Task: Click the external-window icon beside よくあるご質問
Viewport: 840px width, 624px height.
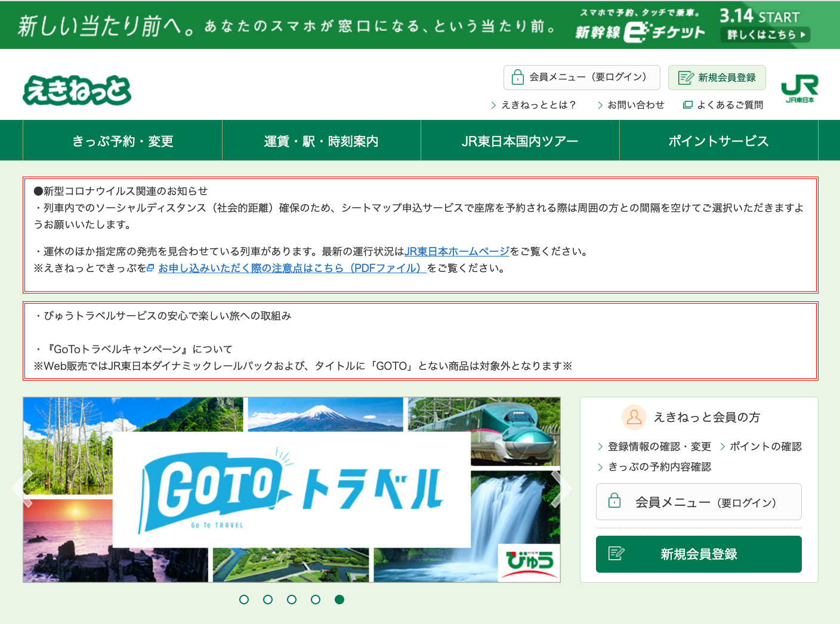Action: coord(688,105)
